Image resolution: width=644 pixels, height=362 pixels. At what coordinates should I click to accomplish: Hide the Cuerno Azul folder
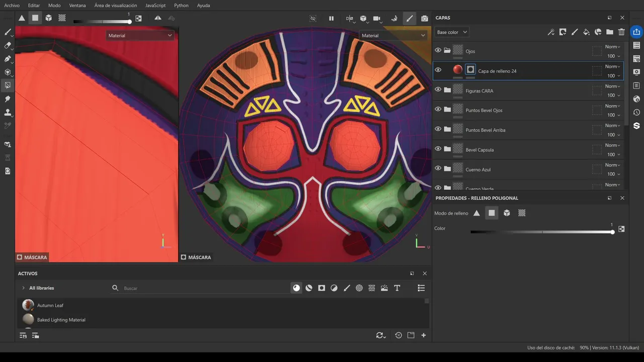tap(438, 168)
